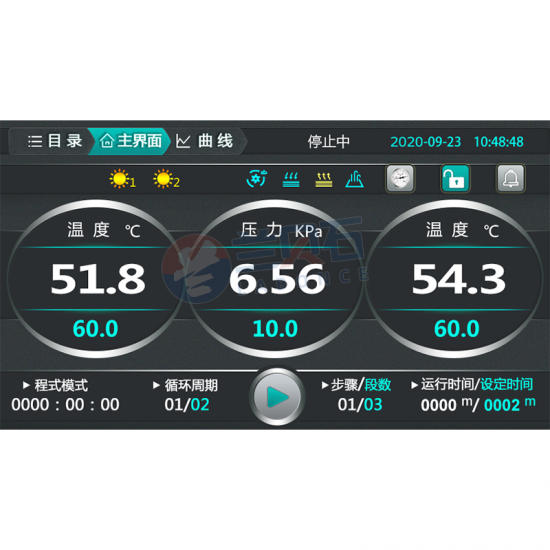Screen dimensions: 550x550
Task: Click the cyan exhaust vent icon
Action: point(355,179)
